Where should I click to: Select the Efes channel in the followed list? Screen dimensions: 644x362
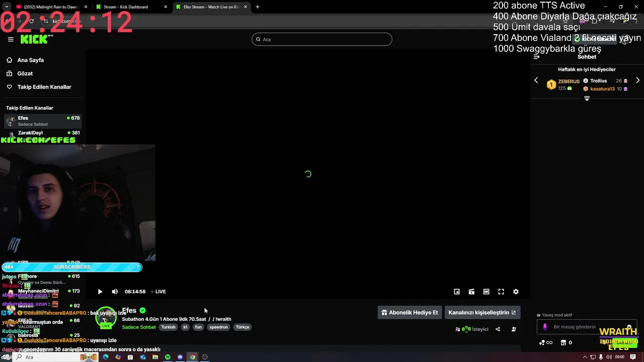tap(43, 121)
